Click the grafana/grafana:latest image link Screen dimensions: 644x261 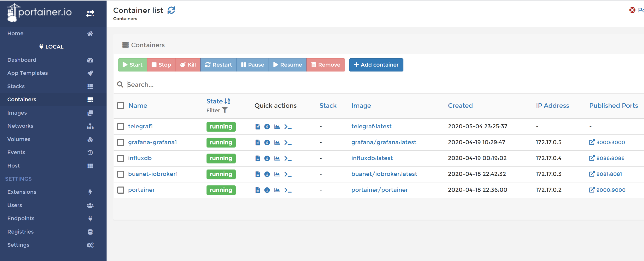(x=383, y=142)
